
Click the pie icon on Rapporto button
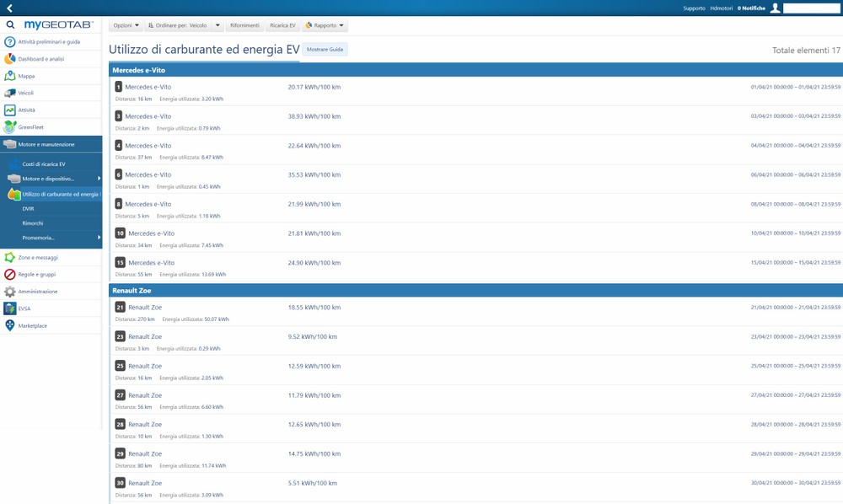point(309,25)
